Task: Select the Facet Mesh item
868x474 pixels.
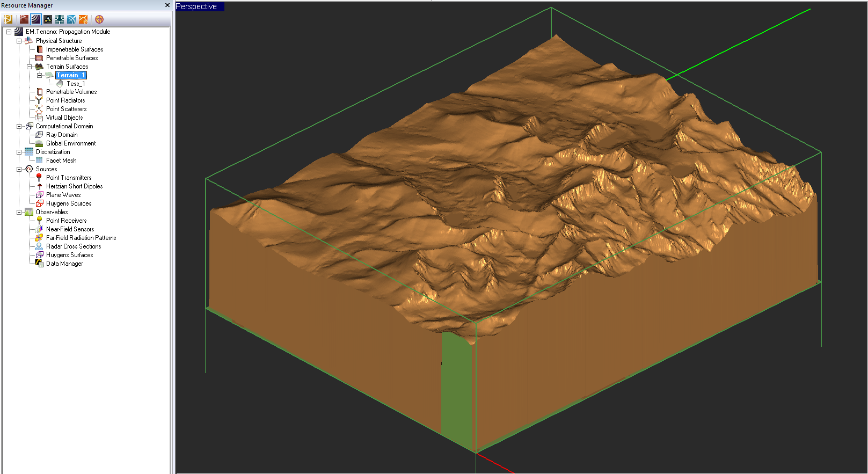Action: [x=61, y=161]
